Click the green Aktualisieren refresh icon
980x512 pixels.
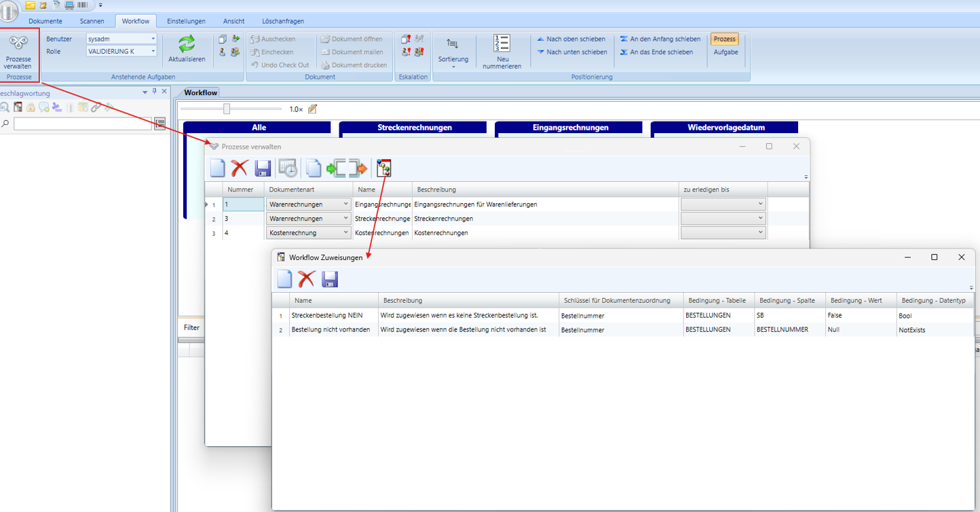[x=187, y=44]
